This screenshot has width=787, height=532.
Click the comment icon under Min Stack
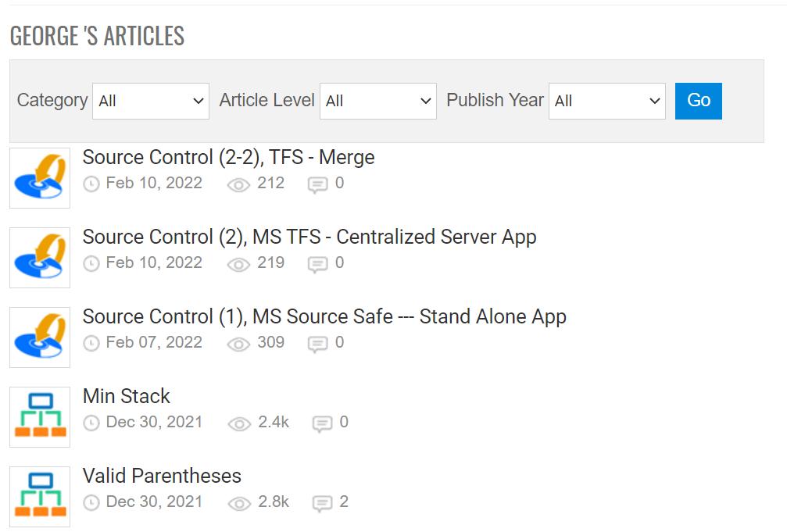coord(322,423)
